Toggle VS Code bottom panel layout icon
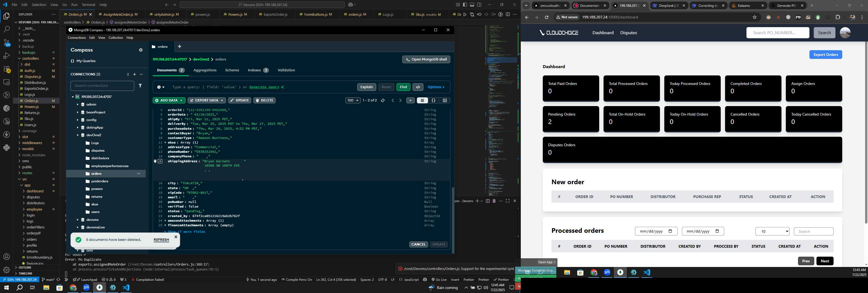Screen dimensions: 868x293 tap(472, 5)
